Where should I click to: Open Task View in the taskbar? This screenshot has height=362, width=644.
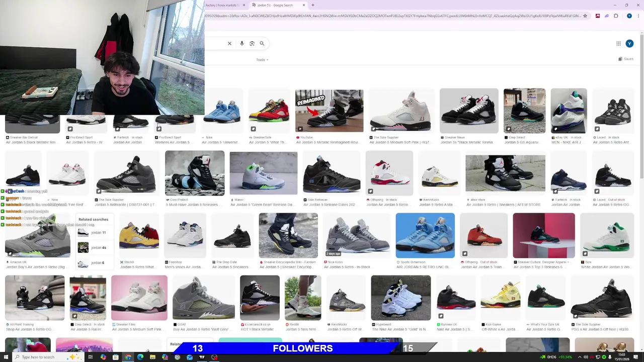point(91,357)
